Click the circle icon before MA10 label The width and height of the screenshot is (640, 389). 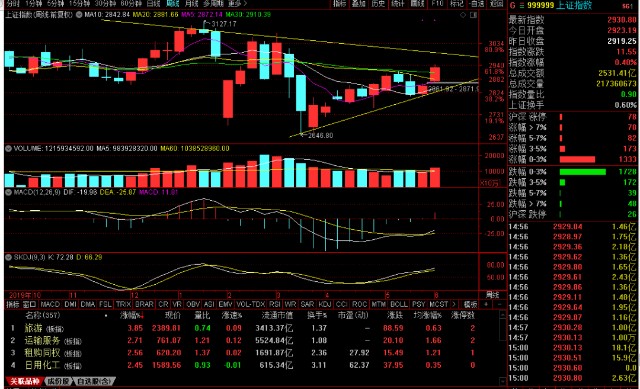pos(79,15)
